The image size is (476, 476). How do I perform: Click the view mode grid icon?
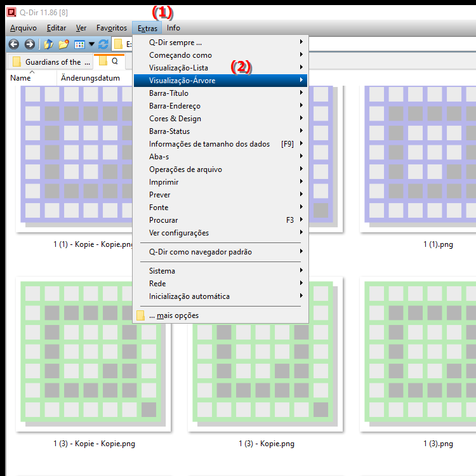(79, 44)
